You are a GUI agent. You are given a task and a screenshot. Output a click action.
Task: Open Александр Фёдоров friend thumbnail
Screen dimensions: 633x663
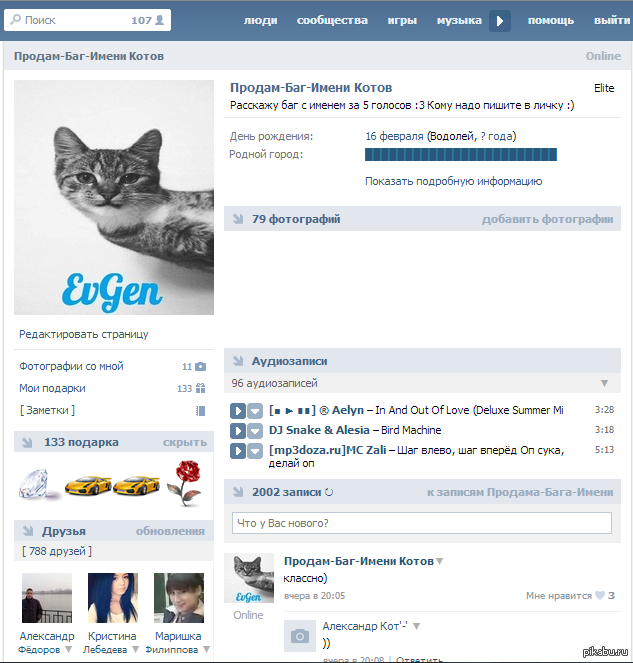[47, 598]
